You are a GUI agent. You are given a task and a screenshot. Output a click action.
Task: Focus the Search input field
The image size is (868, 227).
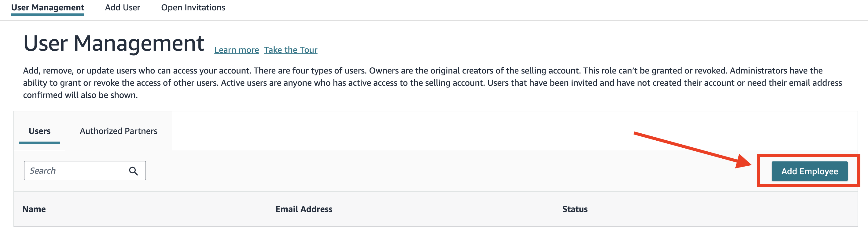click(x=76, y=171)
